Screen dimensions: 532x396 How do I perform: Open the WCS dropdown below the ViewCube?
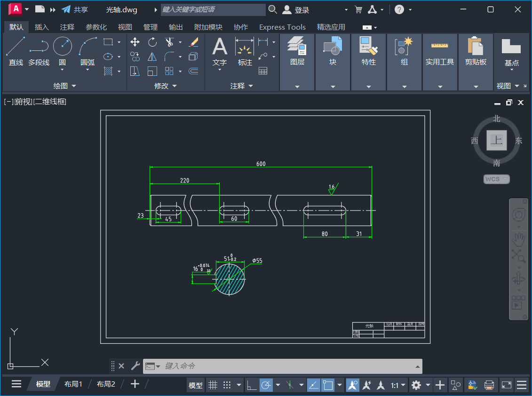[496, 179]
